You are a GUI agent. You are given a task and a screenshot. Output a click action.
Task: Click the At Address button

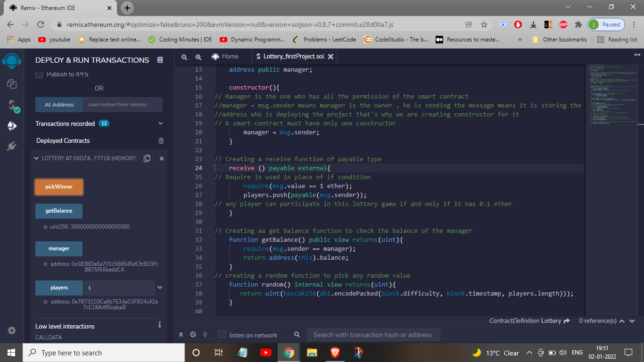coord(59,105)
